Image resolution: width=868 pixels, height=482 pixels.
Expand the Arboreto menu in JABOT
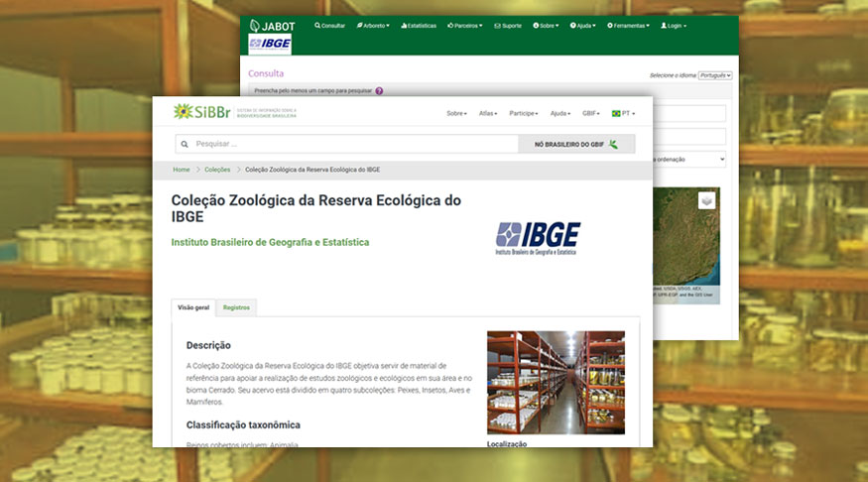(x=373, y=26)
